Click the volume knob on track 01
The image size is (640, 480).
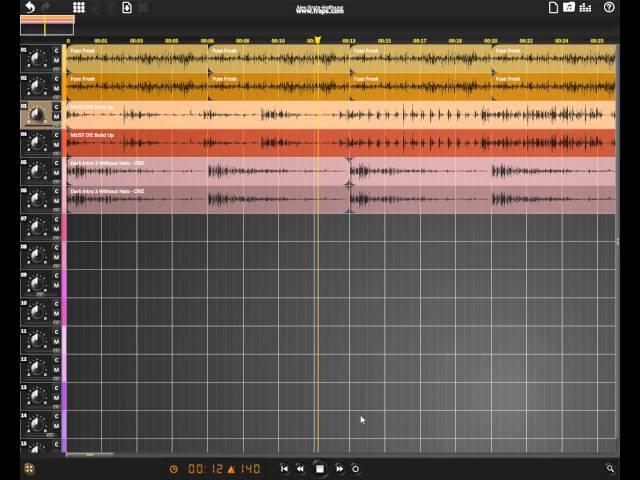coord(37,59)
